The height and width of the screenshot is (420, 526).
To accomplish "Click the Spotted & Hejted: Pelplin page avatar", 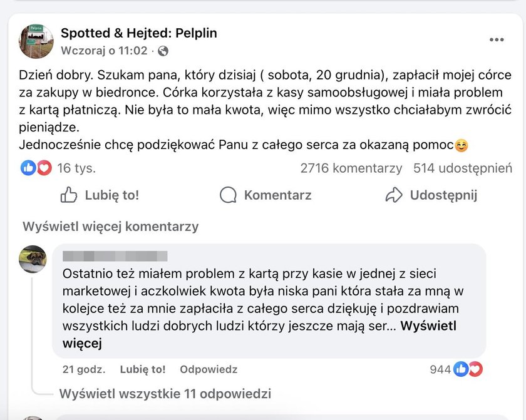I will pos(37,41).
